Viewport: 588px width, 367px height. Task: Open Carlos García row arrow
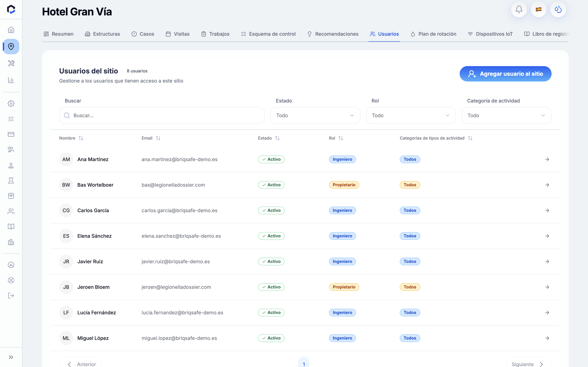547,210
